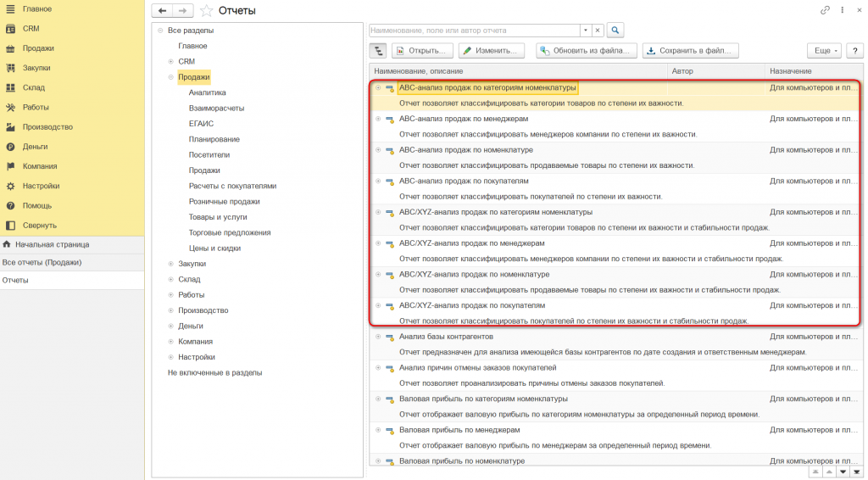Image resolution: width=868 pixels, height=480 pixels.
Task: Expand the ABC-анализ продаж по номенклатуре row
Action: (378, 150)
